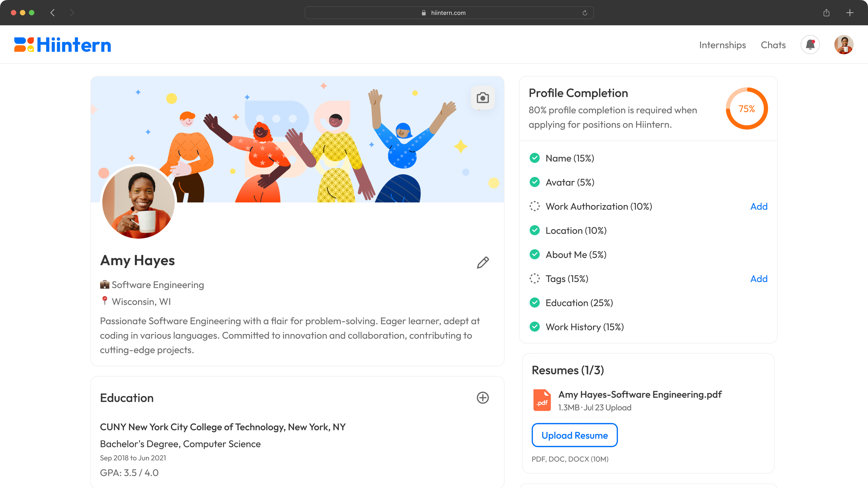Click the Tags (15%) label
The height and width of the screenshot is (488, 868).
coord(567,279)
